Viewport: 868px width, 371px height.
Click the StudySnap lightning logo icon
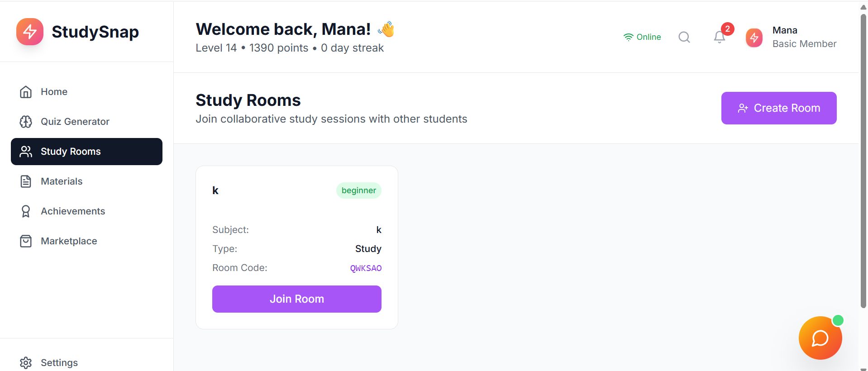30,32
